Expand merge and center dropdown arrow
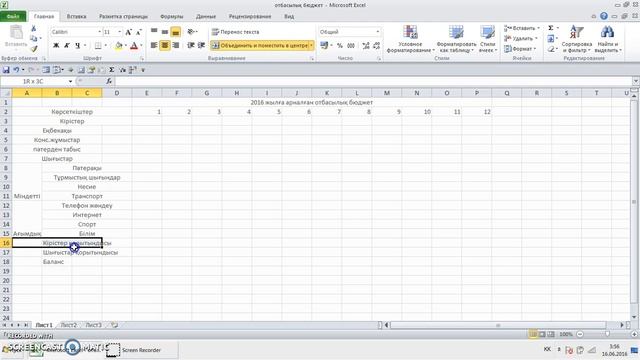640x360 pixels. click(x=312, y=45)
